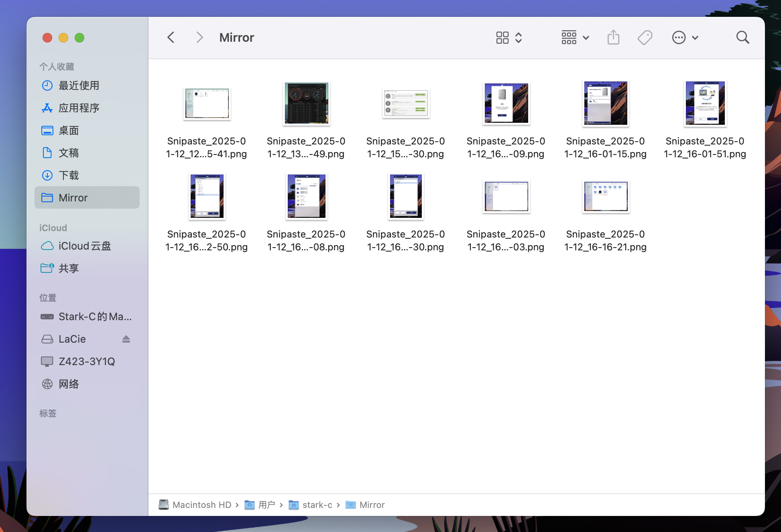Viewport: 781px width, 532px height.
Task: Open 下载 folder in sidebar
Action: point(69,175)
